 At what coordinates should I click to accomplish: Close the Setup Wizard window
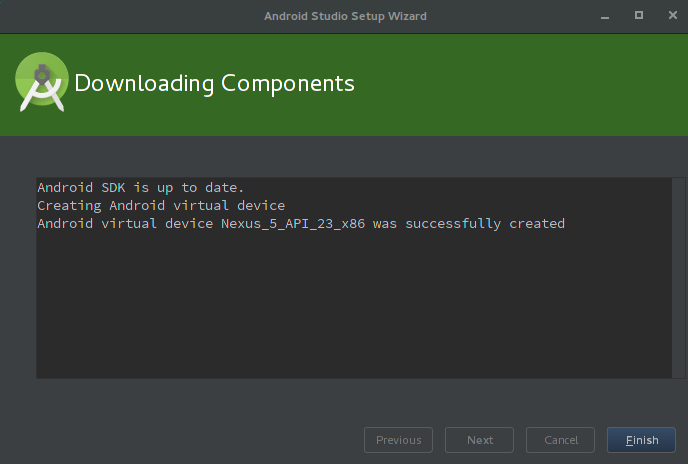pyautogui.click(x=673, y=15)
